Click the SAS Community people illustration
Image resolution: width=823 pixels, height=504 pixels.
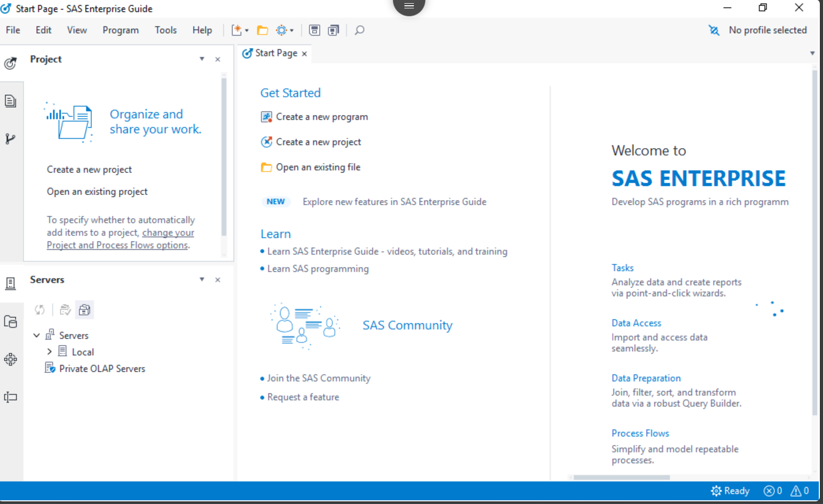point(305,325)
